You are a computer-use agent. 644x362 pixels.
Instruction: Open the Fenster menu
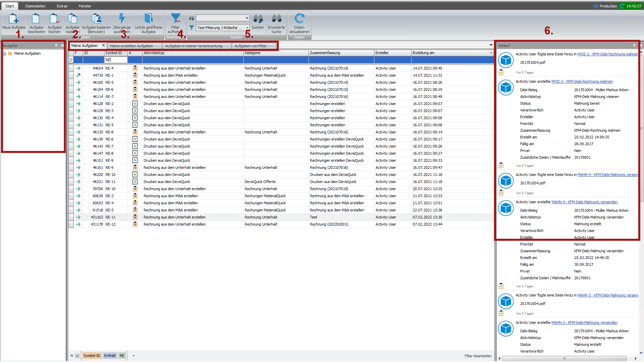(x=85, y=6)
